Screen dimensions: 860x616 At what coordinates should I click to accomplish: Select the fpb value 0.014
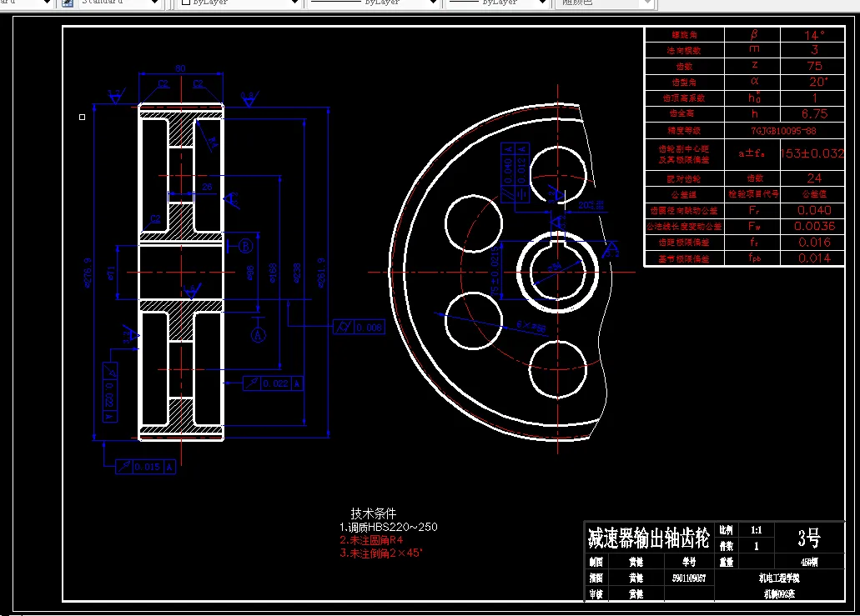click(x=814, y=258)
